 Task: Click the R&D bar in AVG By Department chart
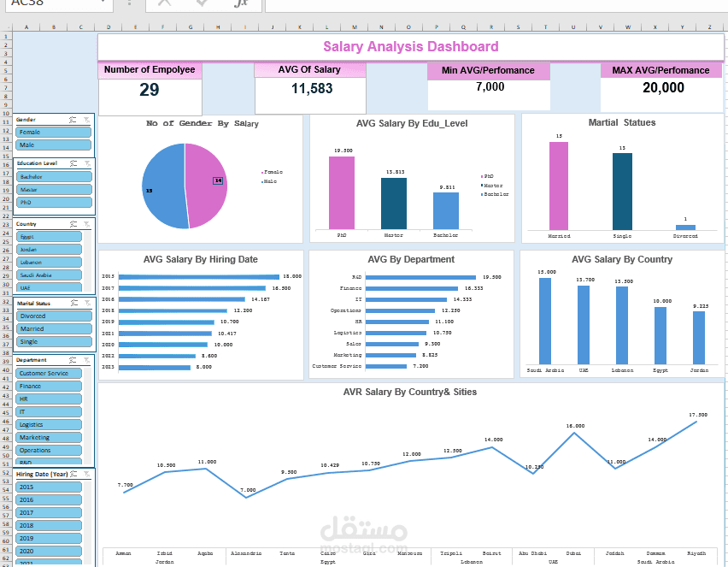tap(420, 277)
